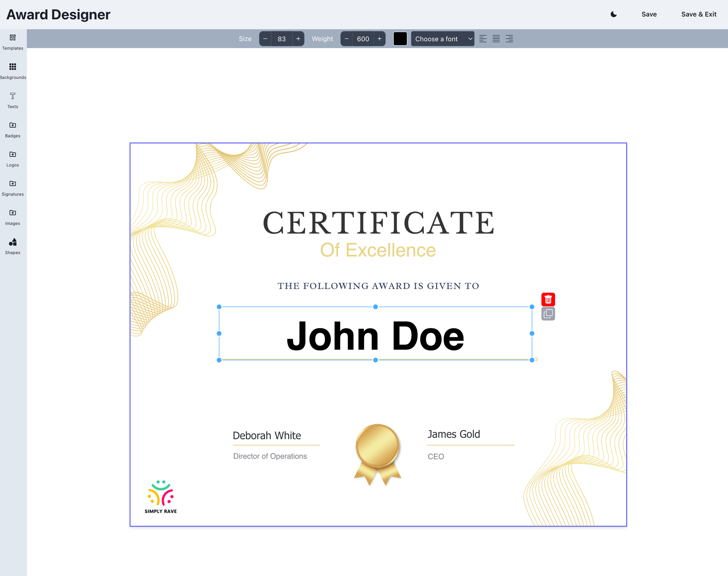Click the Award Designer title
The height and width of the screenshot is (576, 728).
coord(58,14)
